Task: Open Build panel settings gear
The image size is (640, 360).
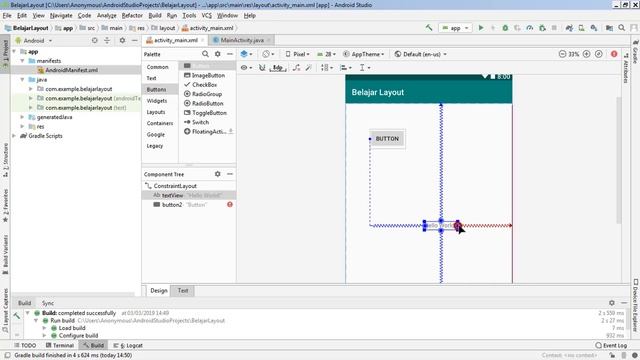Action: (611, 303)
